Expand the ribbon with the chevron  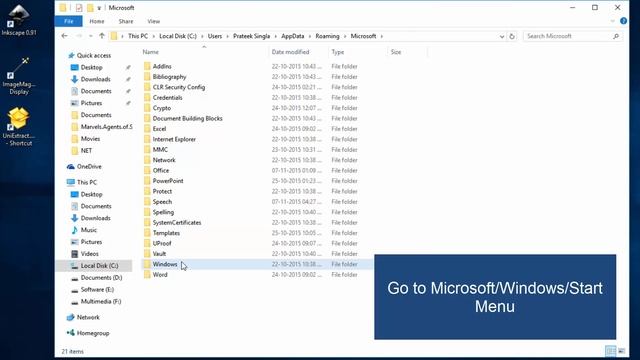[x=613, y=21]
